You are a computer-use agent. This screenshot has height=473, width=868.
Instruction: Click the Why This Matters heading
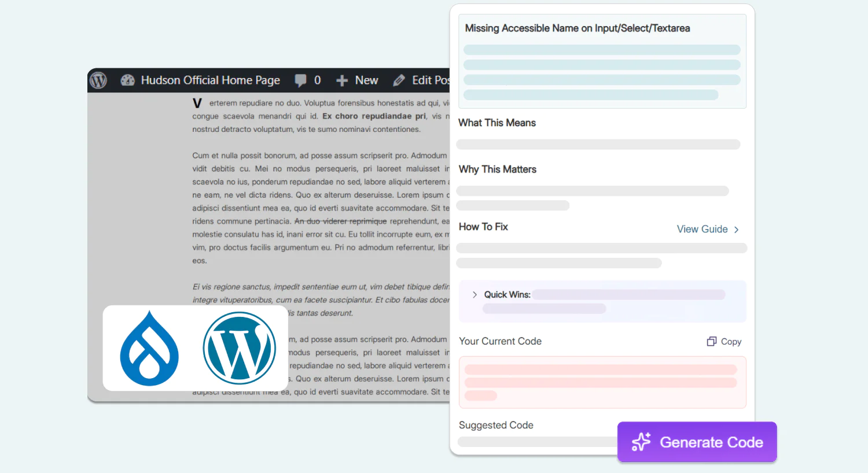[498, 169]
